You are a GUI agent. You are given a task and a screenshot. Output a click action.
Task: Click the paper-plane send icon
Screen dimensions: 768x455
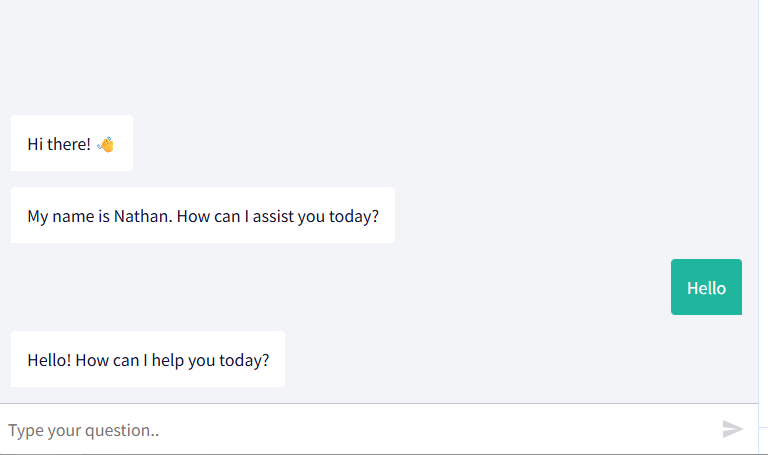click(733, 429)
